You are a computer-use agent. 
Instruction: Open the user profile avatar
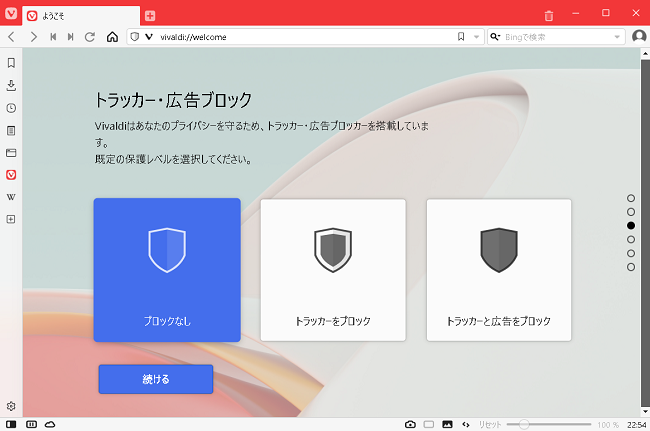point(639,36)
